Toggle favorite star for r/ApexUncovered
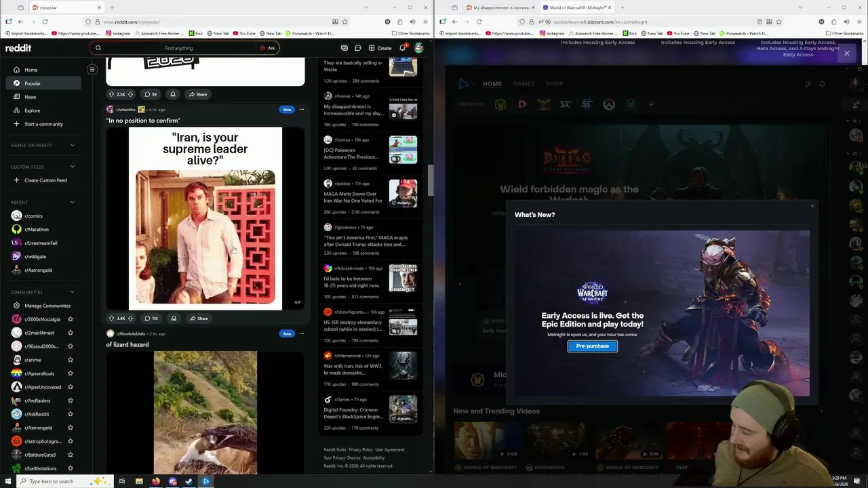This screenshot has width=868, height=488. click(x=71, y=387)
